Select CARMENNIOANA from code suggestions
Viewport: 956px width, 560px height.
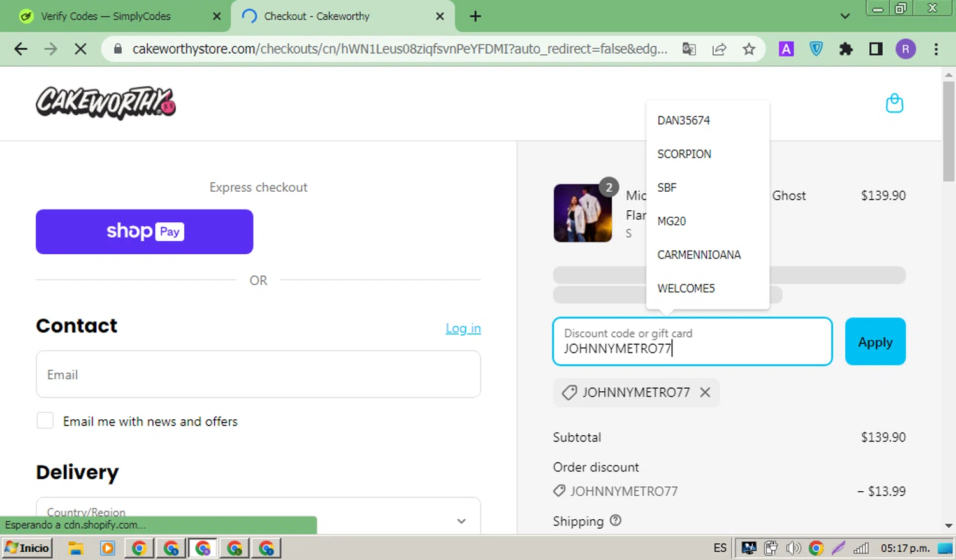click(x=699, y=255)
